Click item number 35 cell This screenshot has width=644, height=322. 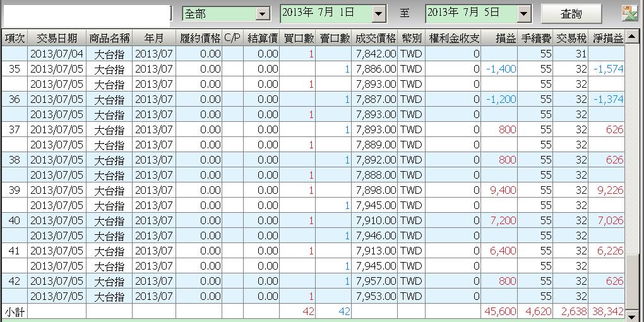(x=15, y=69)
